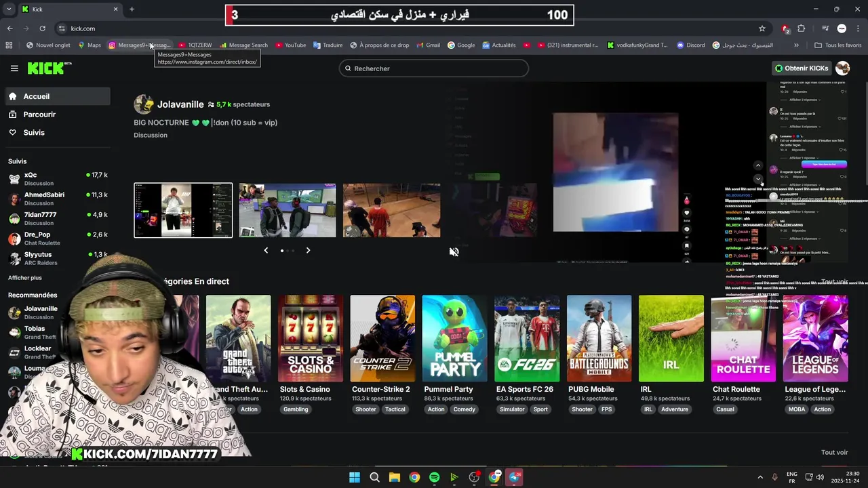Open the Traduire bookmark
Viewport: 868px width, 488px height.
click(x=328, y=45)
